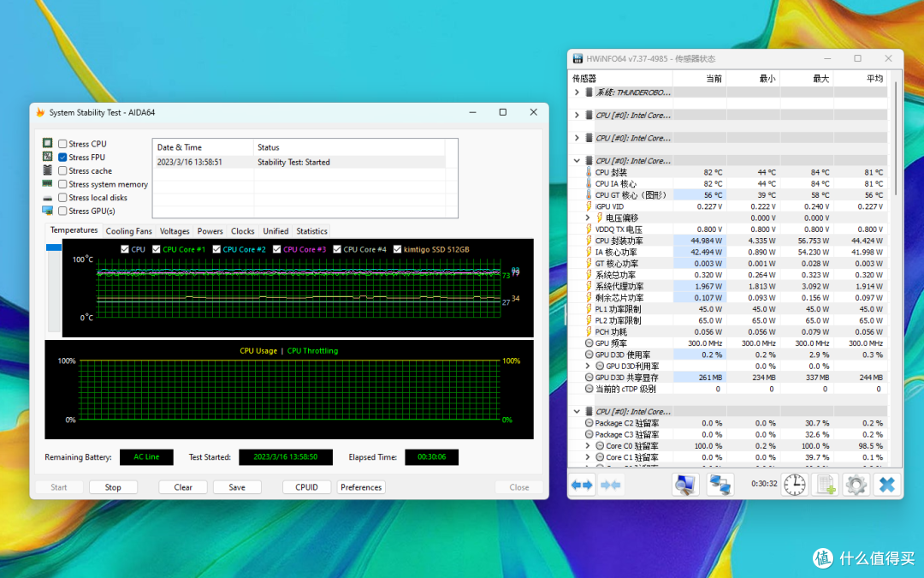Toggle CPU Core #1 graph checkbox

(157, 249)
